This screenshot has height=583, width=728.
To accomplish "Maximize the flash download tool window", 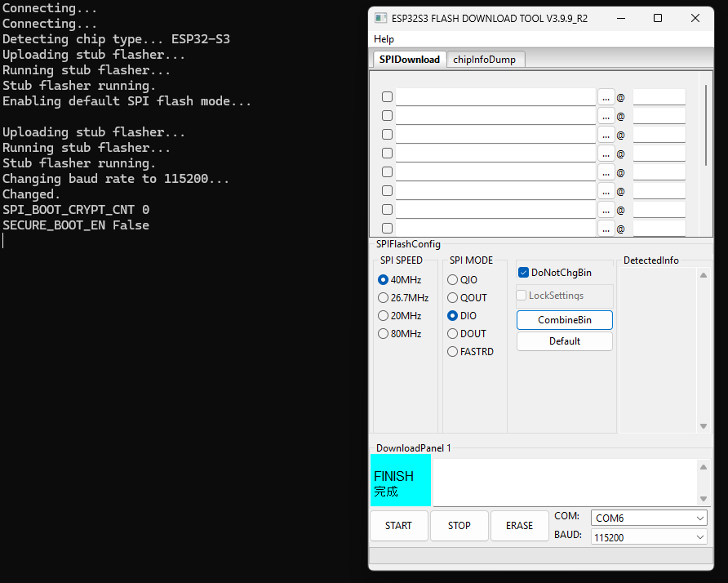I will [x=658, y=18].
